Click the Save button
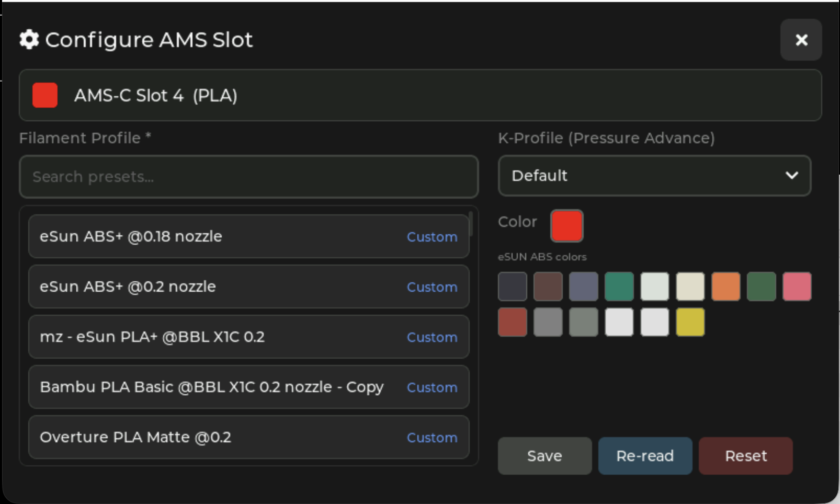 (544, 455)
